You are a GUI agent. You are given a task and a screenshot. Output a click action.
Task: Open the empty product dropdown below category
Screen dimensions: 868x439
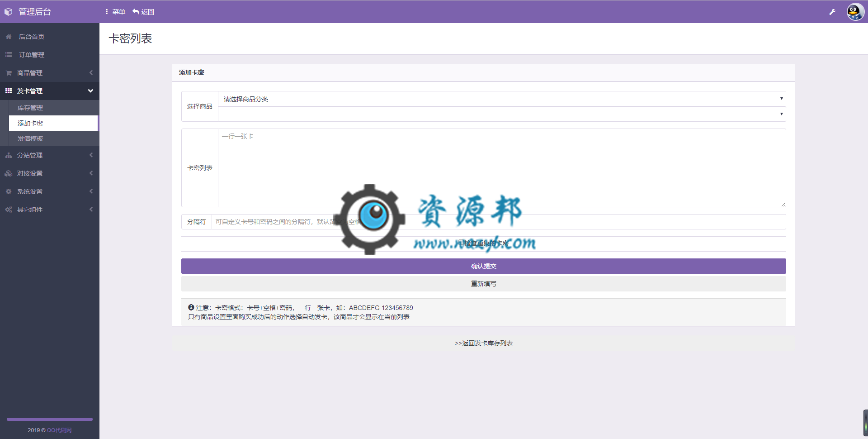pyautogui.click(x=502, y=114)
